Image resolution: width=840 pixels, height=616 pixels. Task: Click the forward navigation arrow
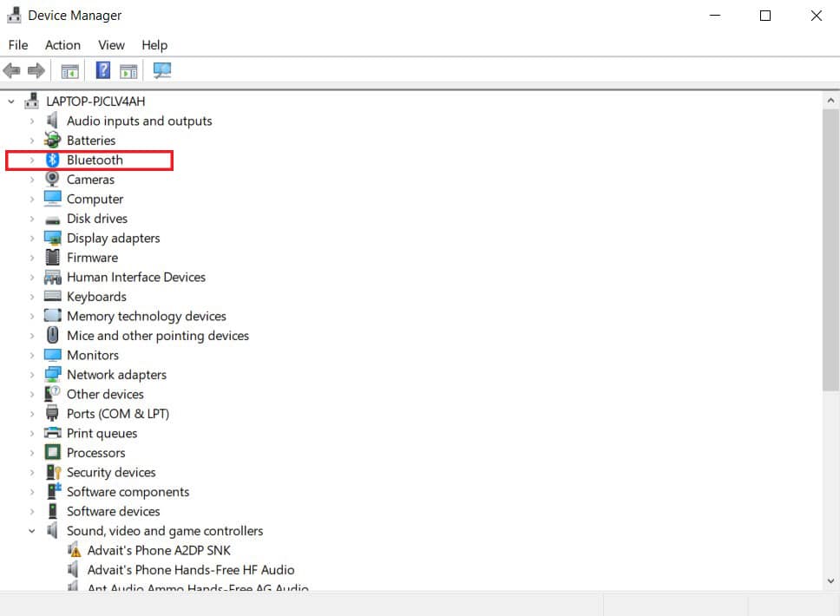click(36, 70)
